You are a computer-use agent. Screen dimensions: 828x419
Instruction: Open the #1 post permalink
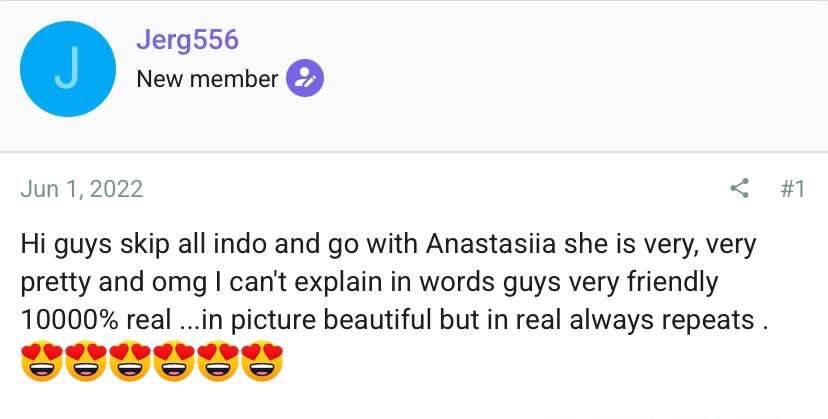click(x=791, y=188)
